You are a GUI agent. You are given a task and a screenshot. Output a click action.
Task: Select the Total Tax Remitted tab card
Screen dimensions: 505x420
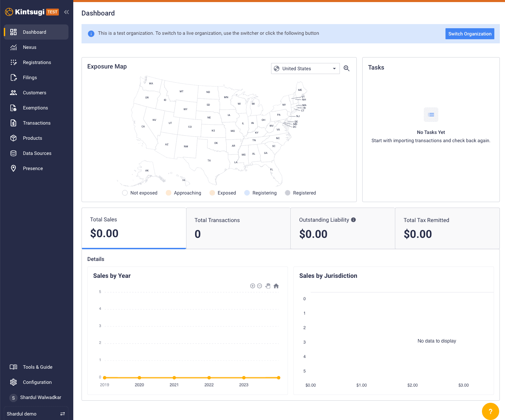pos(447,228)
